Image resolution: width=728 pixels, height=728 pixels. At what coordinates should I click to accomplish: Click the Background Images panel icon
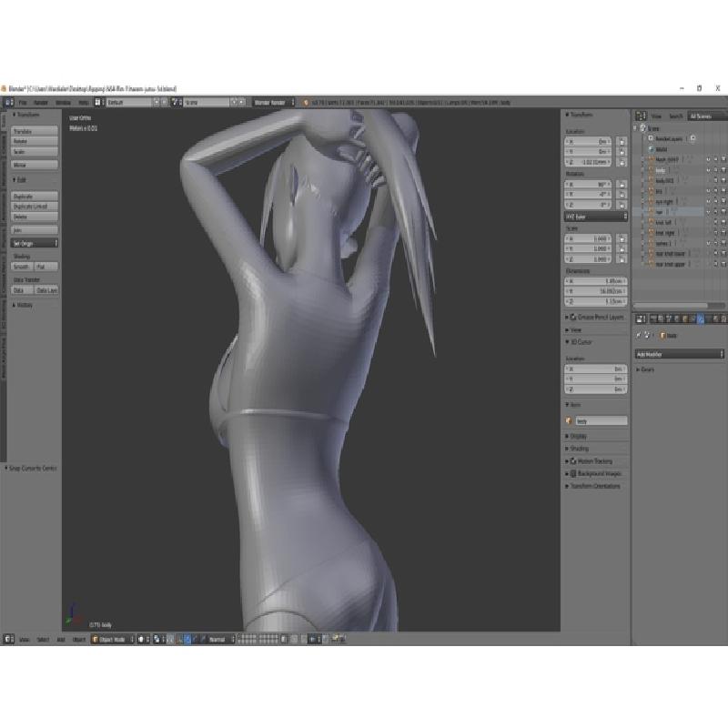click(573, 473)
